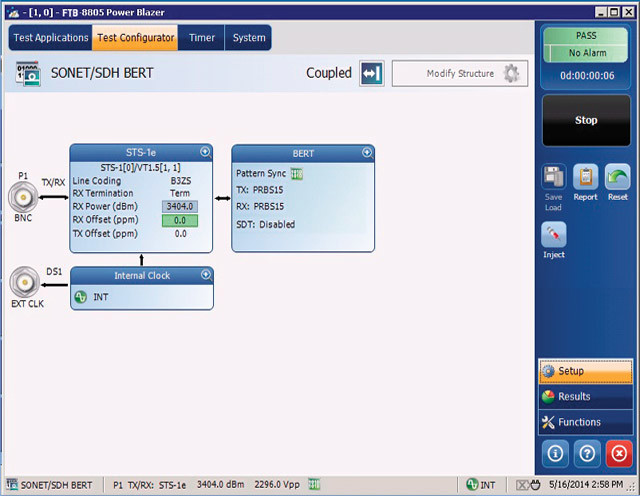Click SDT: Disabled text

tap(265, 225)
